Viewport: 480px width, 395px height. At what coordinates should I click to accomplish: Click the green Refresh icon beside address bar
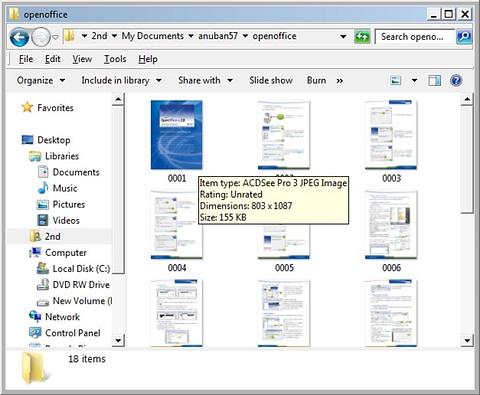[x=362, y=36]
